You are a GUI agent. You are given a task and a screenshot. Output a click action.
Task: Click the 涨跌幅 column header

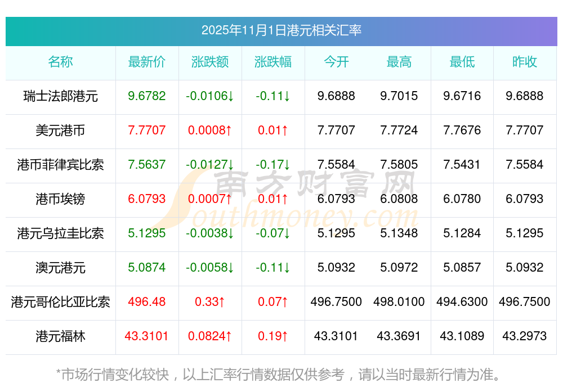pyautogui.click(x=273, y=62)
